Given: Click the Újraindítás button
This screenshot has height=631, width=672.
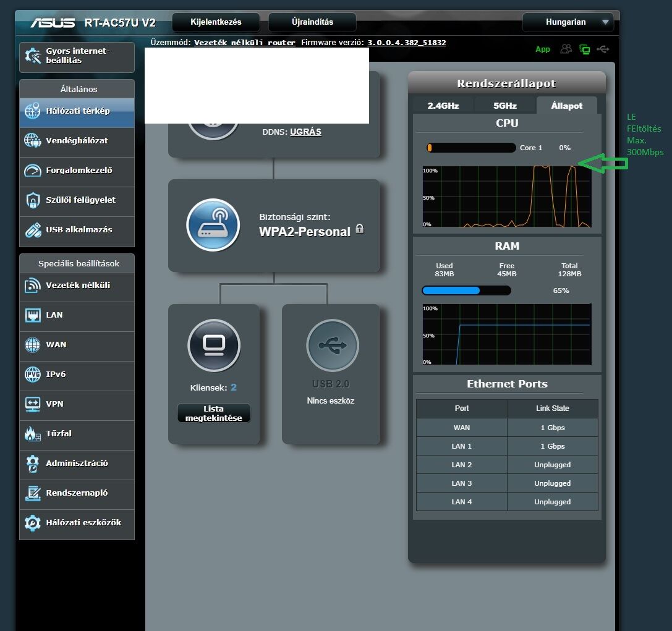Looking at the screenshot, I should point(312,22).
